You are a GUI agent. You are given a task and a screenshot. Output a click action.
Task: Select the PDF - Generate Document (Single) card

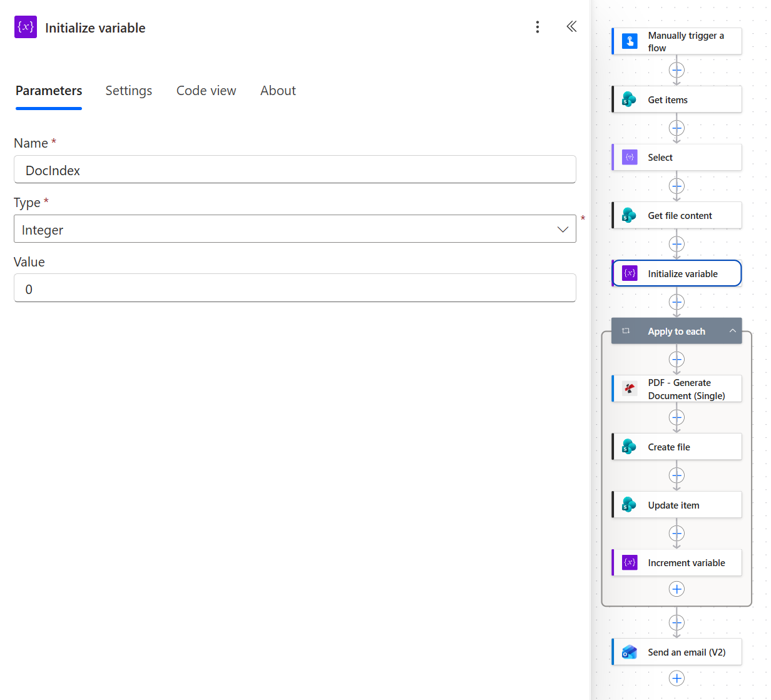[x=677, y=388]
